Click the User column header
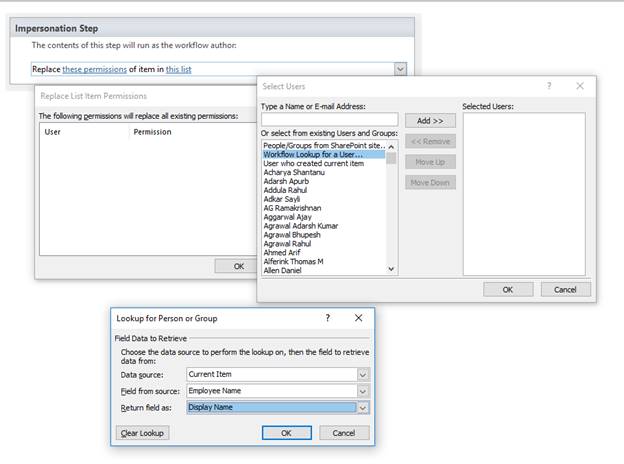Screen dimensions: 624x464 [53, 132]
